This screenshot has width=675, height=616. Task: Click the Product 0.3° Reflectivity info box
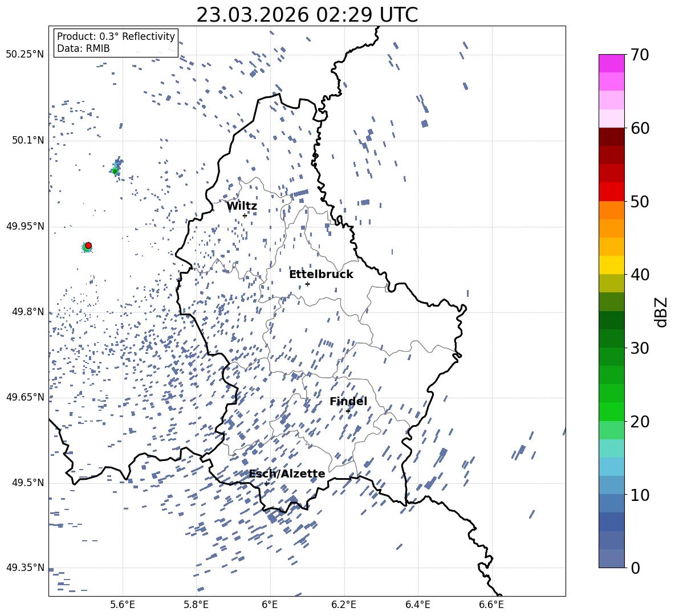click(116, 43)
